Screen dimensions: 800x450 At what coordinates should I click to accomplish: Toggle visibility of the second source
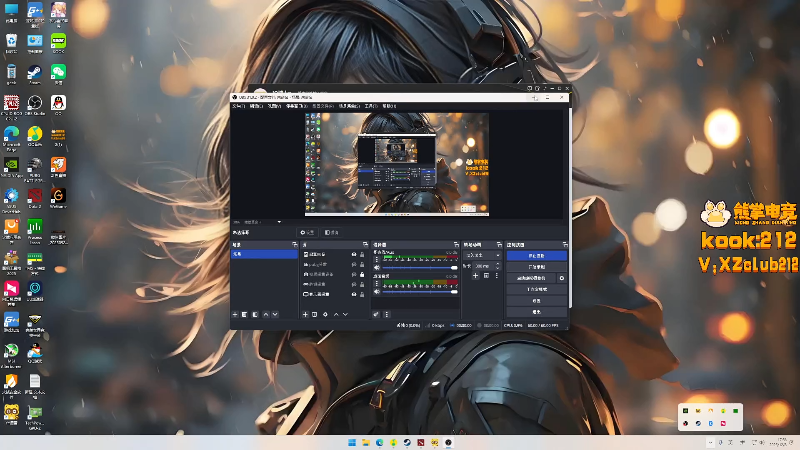coord(354,264)
